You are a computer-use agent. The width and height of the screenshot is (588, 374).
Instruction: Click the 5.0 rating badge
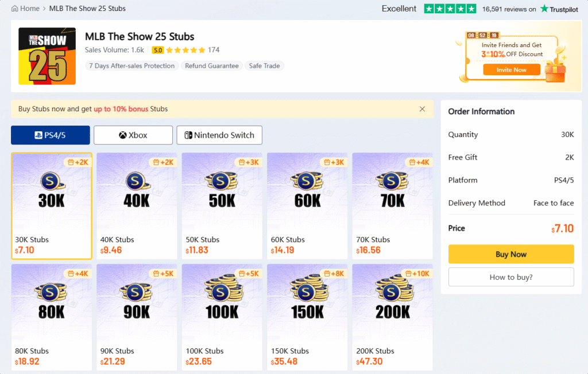(158, 50)
